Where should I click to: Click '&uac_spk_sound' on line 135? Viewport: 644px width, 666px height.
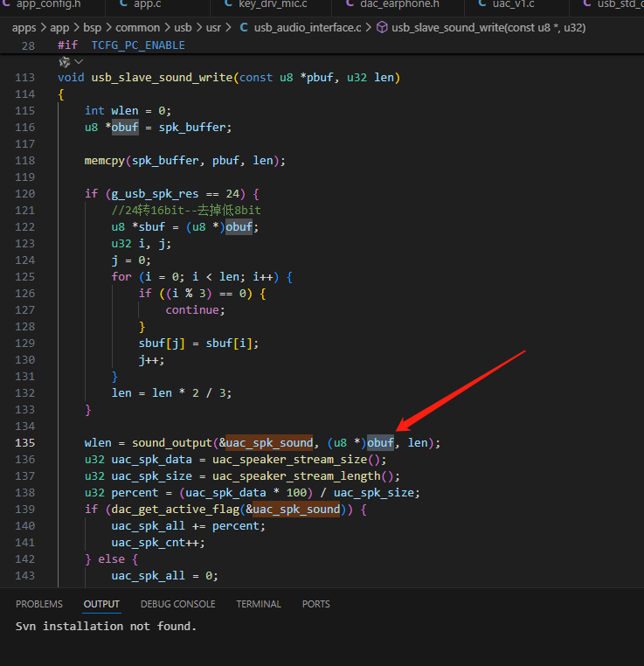pos(266,443)
